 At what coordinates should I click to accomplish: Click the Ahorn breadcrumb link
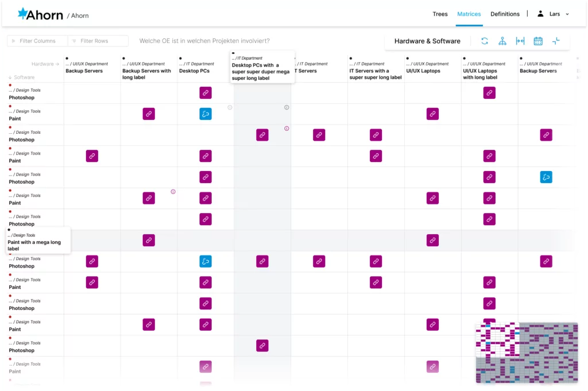pos(80,16)
